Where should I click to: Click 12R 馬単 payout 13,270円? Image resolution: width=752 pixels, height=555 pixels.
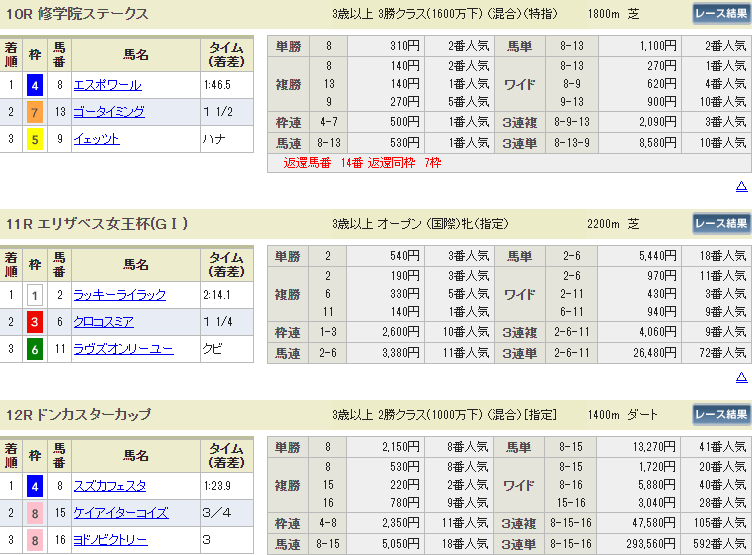[655, 447]
